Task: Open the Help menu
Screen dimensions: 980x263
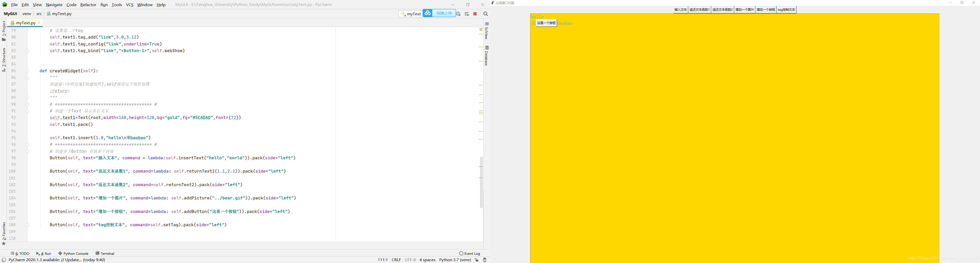Action: (161, 5)
